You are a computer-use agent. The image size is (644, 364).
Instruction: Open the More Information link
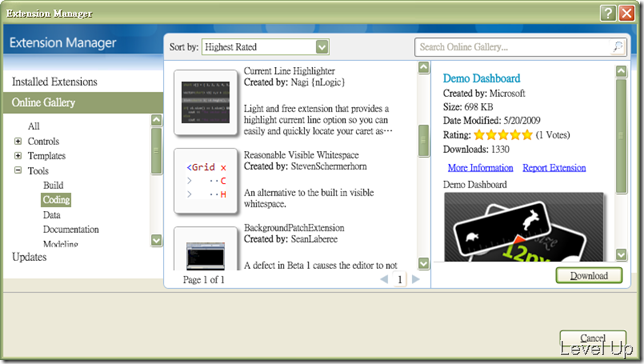[481, 168]
